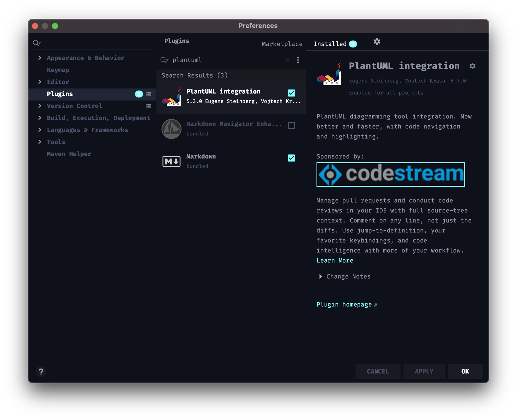Expand the Languages & Frameworks node
Viewport: 517px width, 420px height.
[40, 130]
